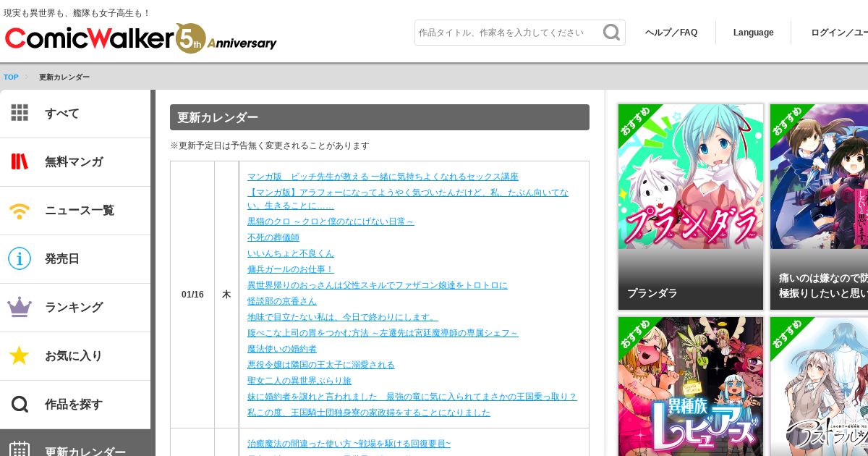Open the Language menu

753,33
